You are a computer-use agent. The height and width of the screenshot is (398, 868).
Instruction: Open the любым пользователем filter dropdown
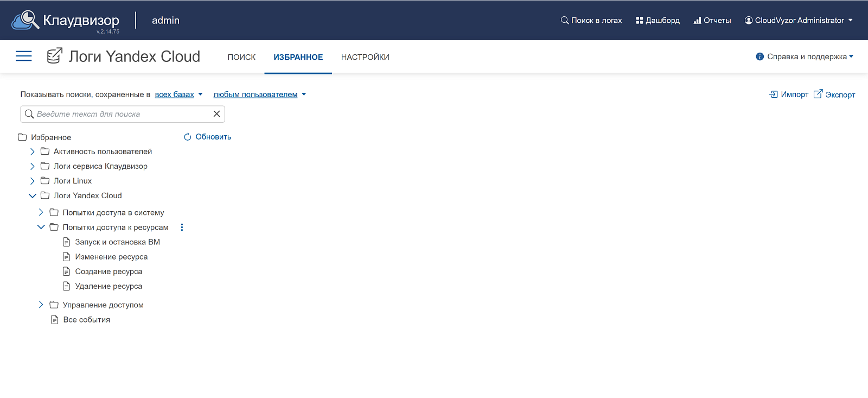(259, 94)
